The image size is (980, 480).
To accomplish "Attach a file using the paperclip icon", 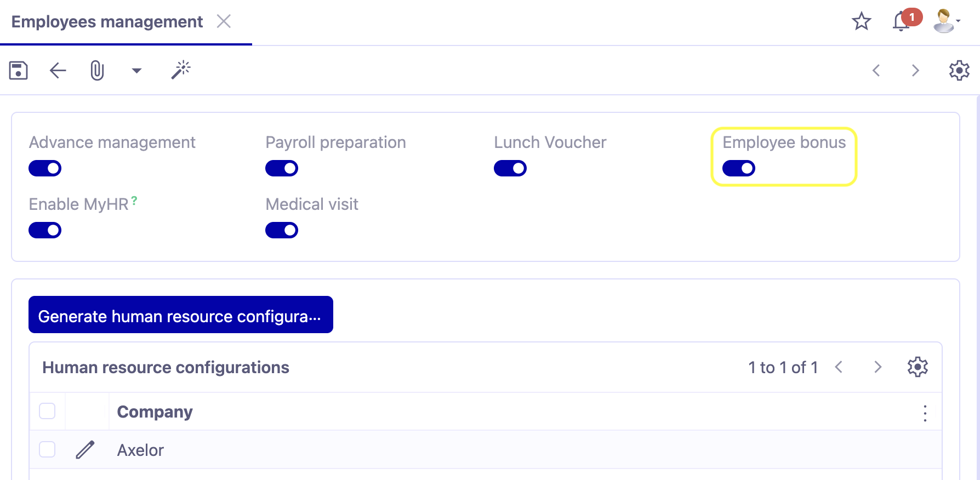I will [96, 70].
